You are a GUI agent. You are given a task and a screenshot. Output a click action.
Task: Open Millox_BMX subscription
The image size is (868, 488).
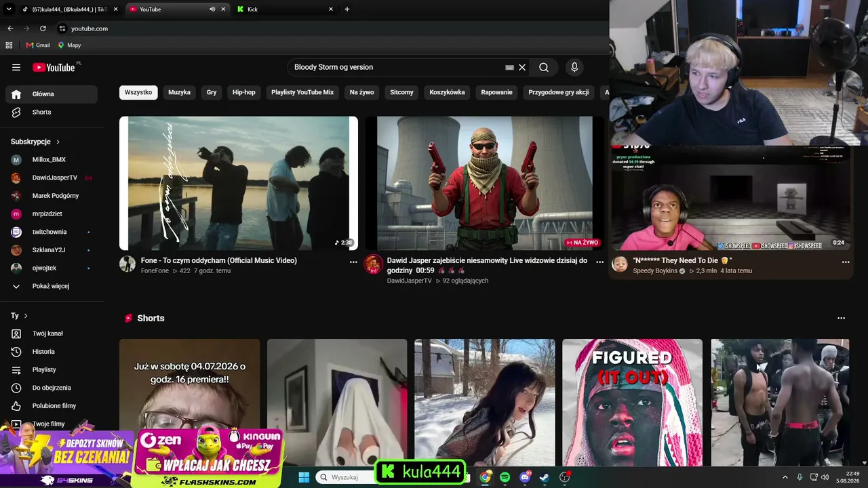click(52, 159)
